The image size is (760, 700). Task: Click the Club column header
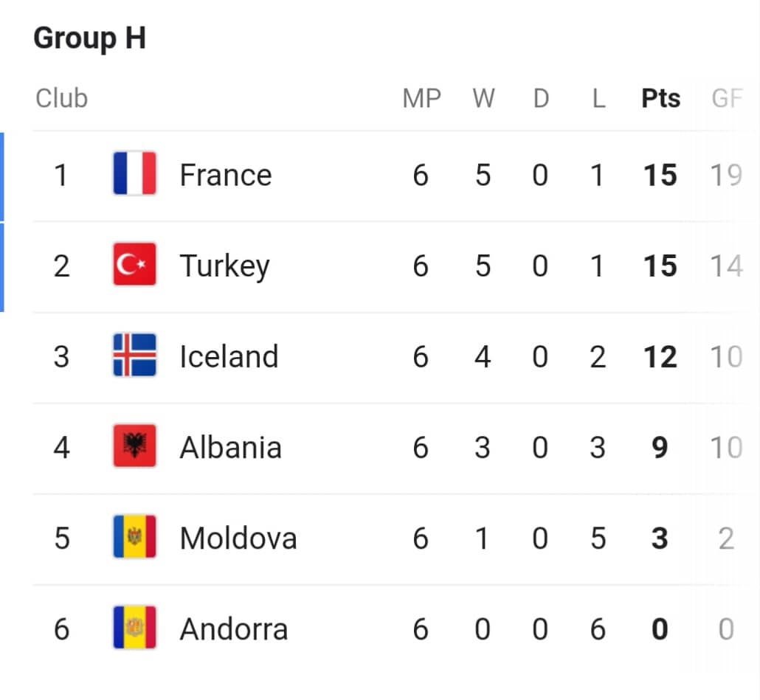point(61,98)
